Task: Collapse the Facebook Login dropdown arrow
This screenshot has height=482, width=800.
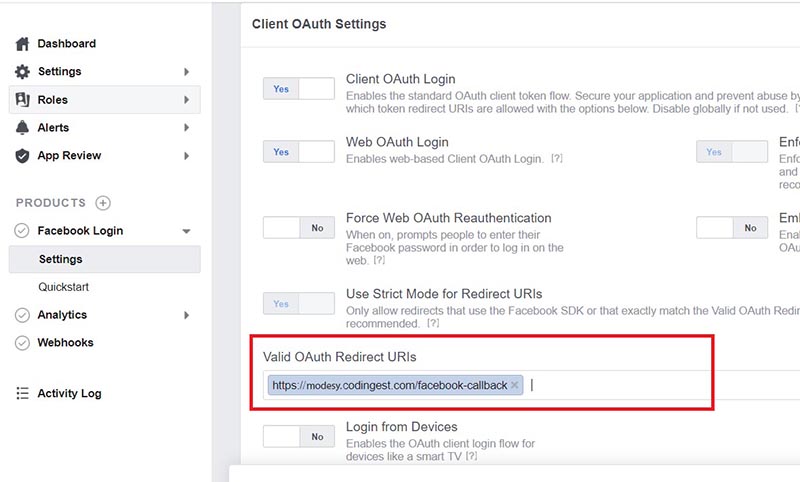Action: point(186,231)
